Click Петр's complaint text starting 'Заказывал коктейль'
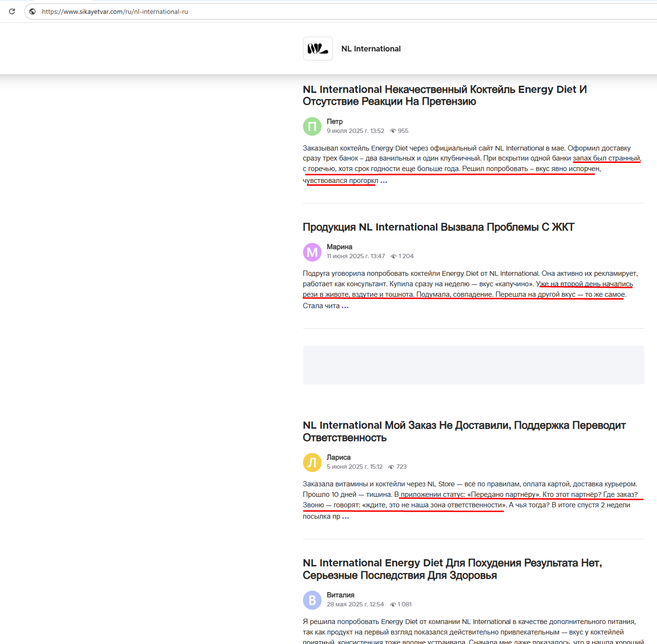 coord(472,164)
